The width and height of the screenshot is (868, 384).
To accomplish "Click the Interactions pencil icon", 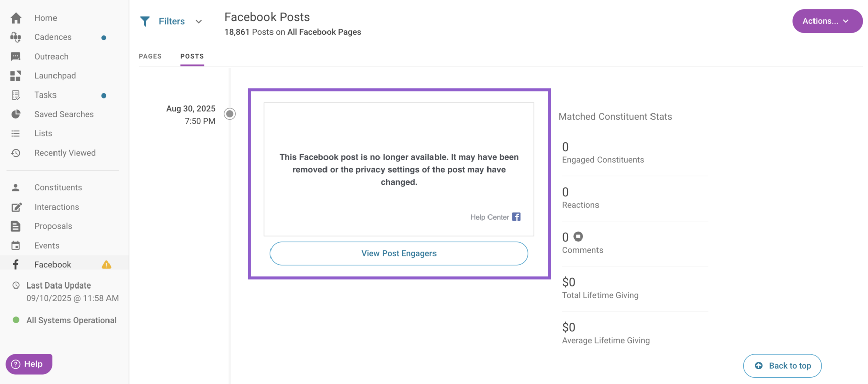I will point(16,207).
